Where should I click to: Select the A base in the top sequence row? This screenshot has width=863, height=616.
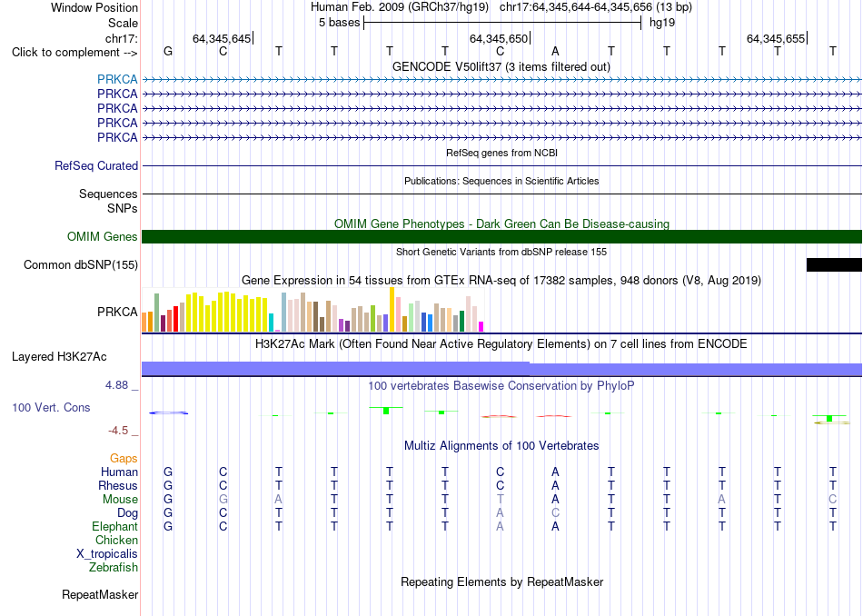[x=555, y=51]
